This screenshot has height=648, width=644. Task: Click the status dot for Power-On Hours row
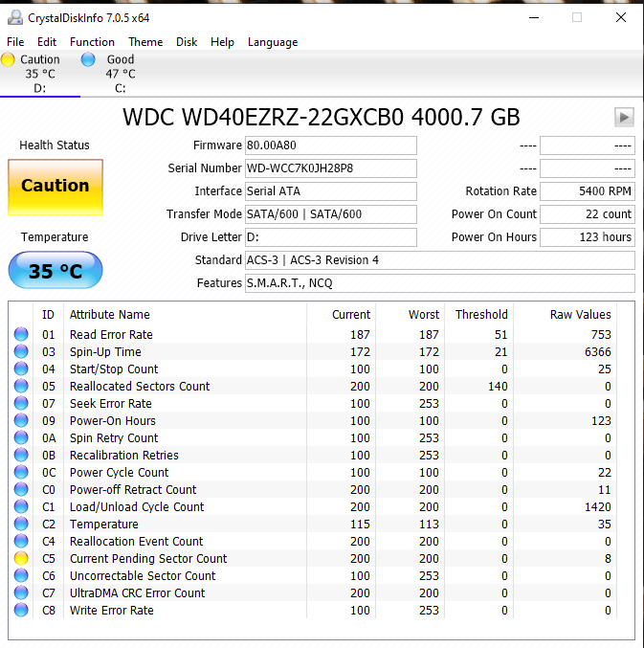pos(21,420)
